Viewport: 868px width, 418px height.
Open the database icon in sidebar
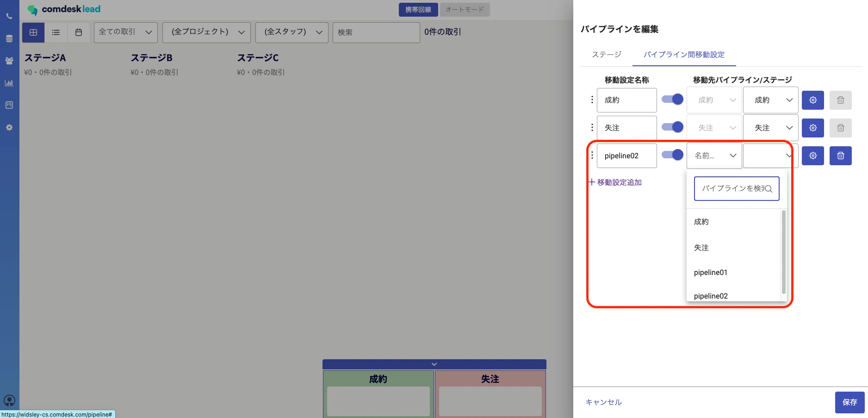click(x=9, y=38)
